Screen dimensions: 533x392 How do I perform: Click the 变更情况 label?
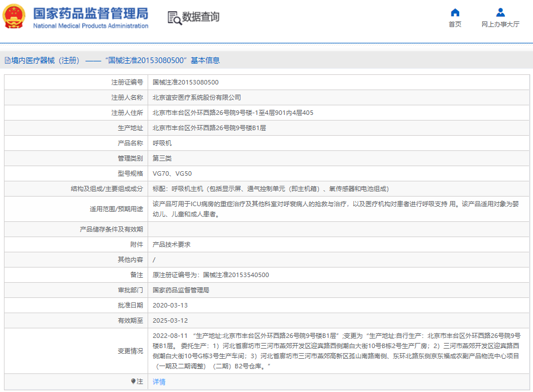(130, 351)
